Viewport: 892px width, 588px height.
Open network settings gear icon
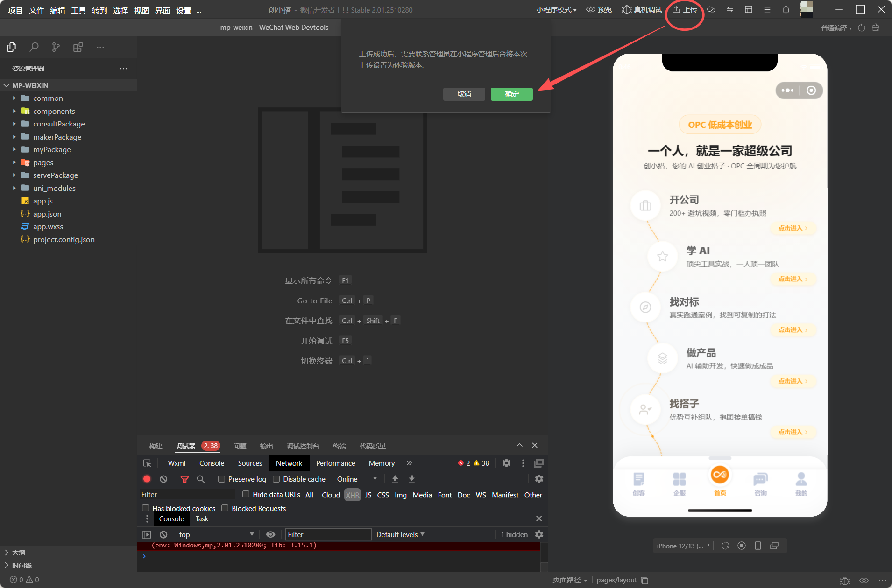click(539, 479)
